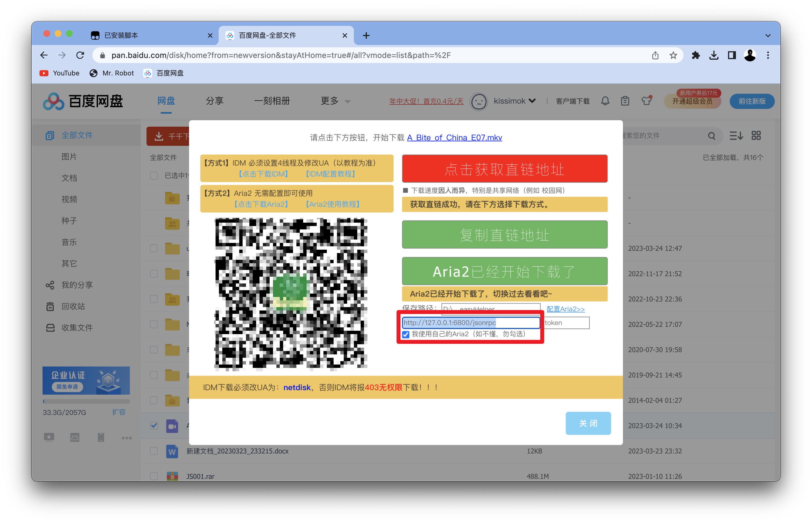Switch to grid view icon
Image resolution: width=812 pixels, height=523 pixels.
pyautogui.click(x=756, y=136)
